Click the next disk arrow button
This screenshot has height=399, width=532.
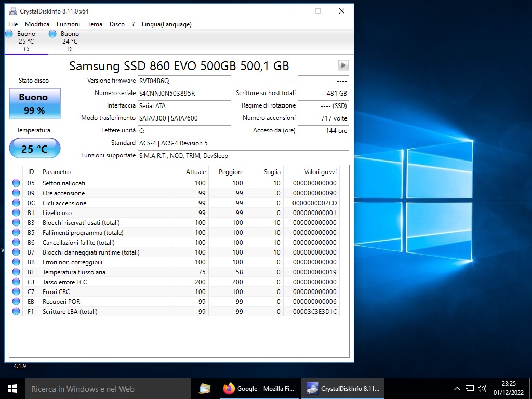(x=343, y=65)
